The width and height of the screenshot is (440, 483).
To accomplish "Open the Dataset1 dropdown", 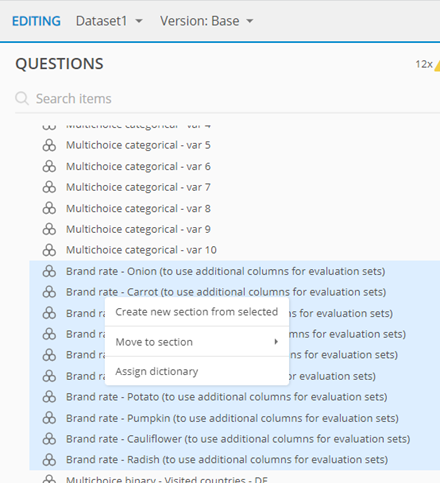I will click(109, 21).
